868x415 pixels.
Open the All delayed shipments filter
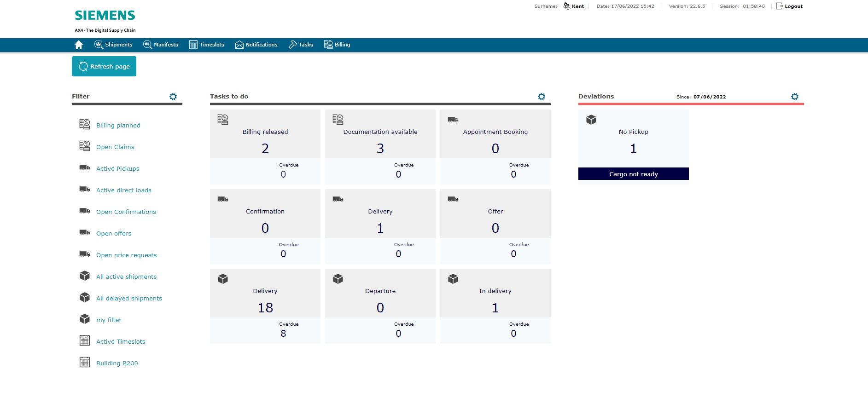pyautogui.click(x=129, y=298)
